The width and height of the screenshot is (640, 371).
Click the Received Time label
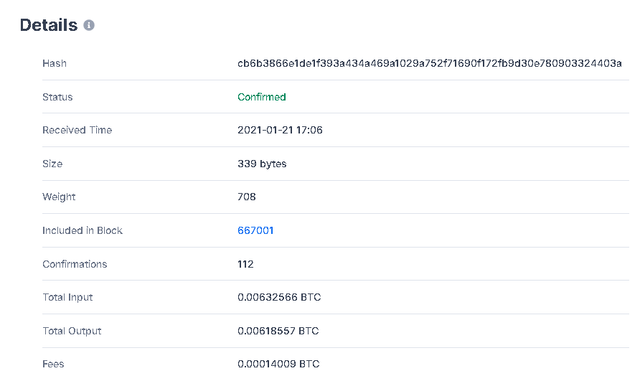(x=77, y=130)
